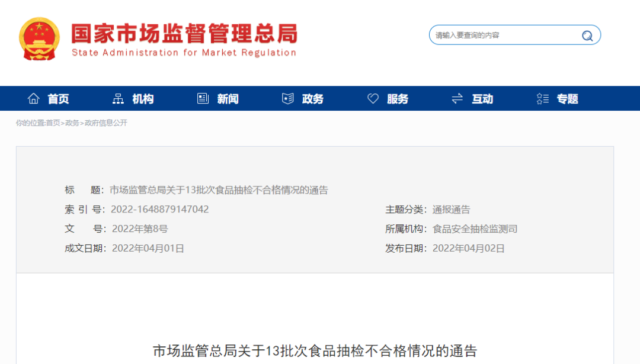Click the book icon beside 政务
Screen dimensions: 640x364
[x=288, y=99]
